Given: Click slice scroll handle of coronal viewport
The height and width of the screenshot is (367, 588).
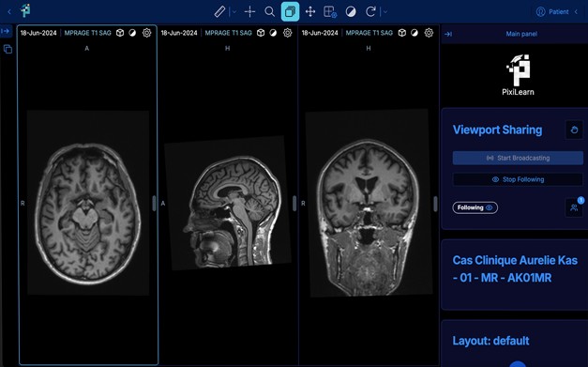Looking at the screenshot, I should coord(435,204).
